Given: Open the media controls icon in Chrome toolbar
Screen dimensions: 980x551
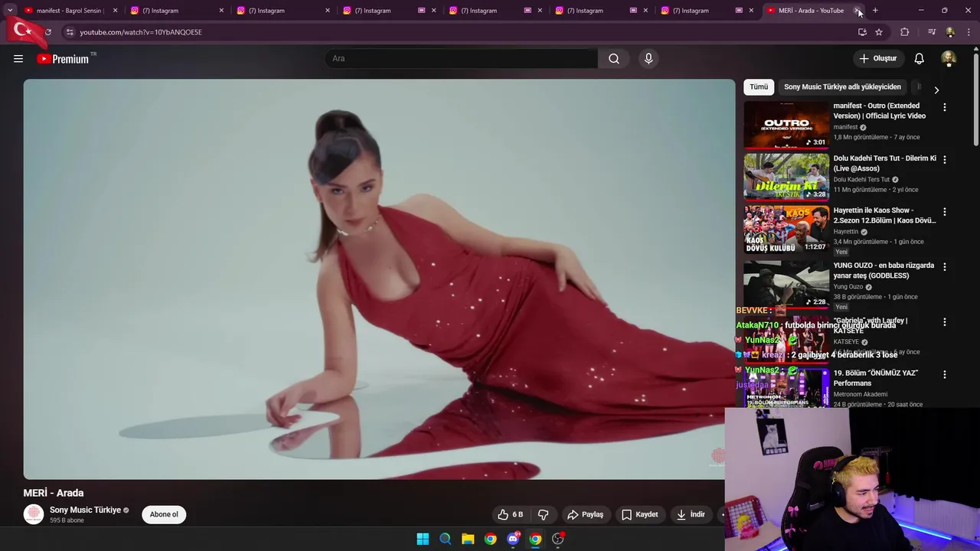Looking at the screenshot, I should [931, 32].
